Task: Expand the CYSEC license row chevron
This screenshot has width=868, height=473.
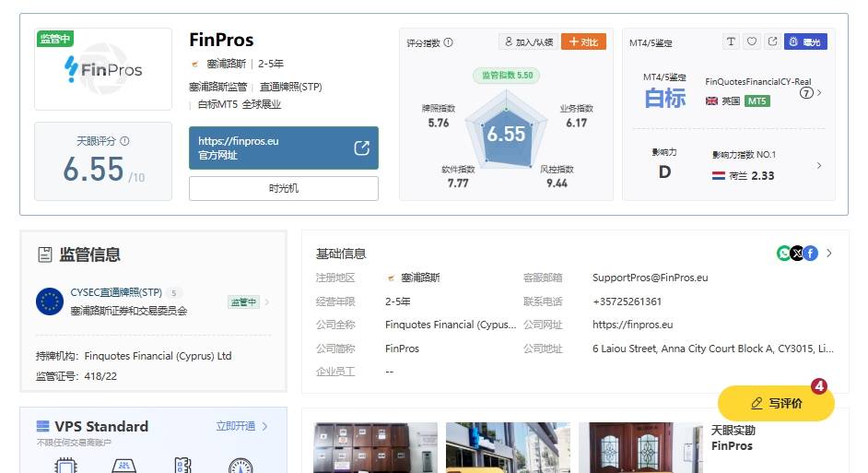Action: [267, 302]
